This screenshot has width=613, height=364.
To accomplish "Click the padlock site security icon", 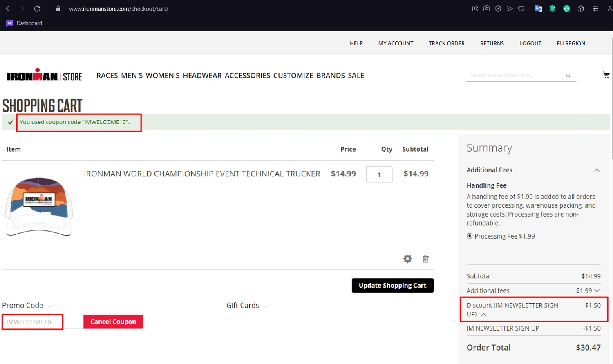I will pyautogui.click(x=58, y=9).
